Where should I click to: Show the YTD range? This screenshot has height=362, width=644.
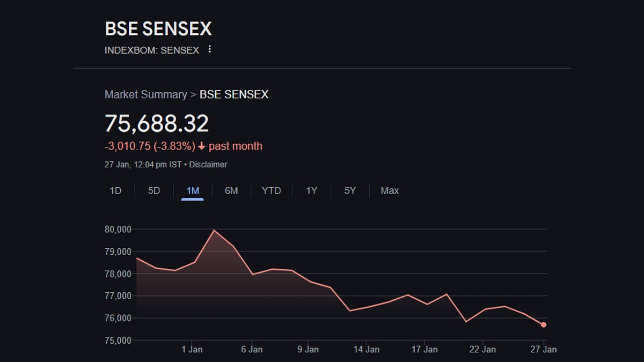pyautogui.click(x=272, y=190)
